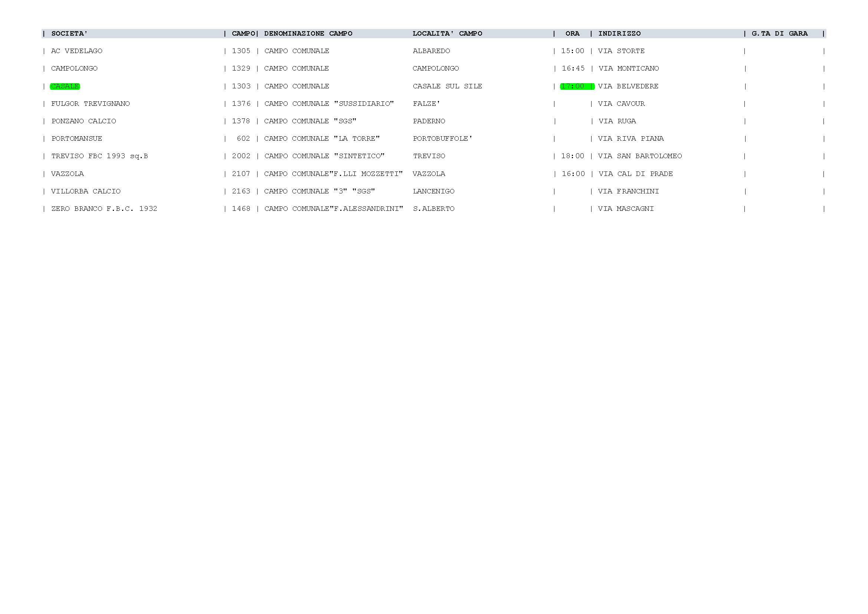Click the VIA MASCAGNI address
868x614 pixels.
pyautogui.click(x=626, y=209)
